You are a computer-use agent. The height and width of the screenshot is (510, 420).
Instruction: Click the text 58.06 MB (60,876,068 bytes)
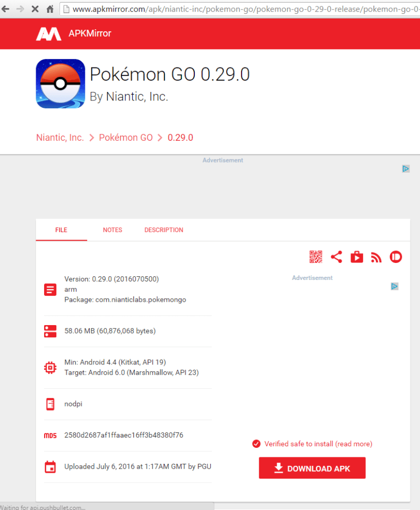[110, 331]
